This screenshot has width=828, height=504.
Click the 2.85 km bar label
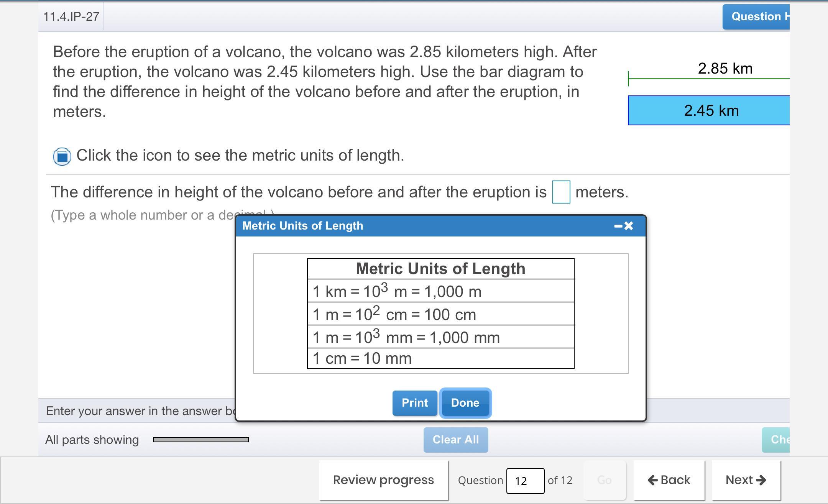pos(725,69)
